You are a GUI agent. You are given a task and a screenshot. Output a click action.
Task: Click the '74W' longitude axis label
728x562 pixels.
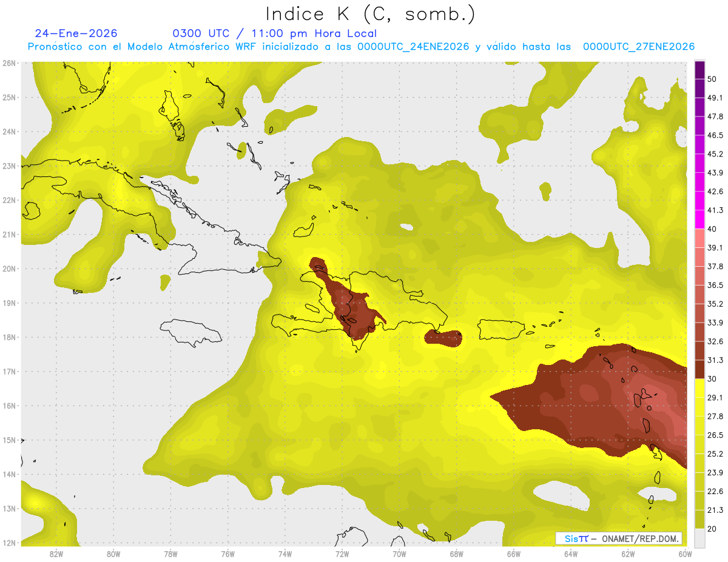click(x=285, y=554)
